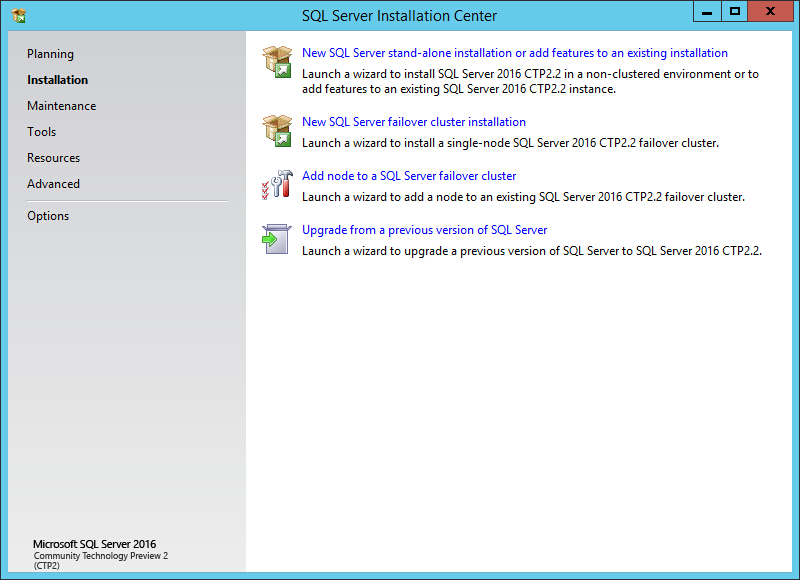Click 'Community Technology Preview 2' text

[x=101, y=556]
